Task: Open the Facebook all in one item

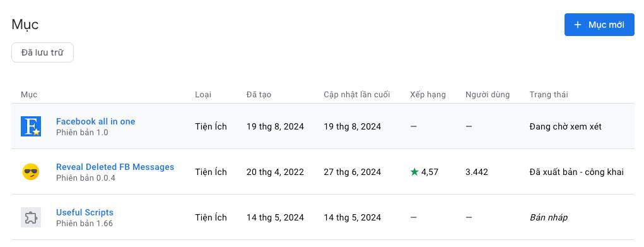Action: pos(96,121)
